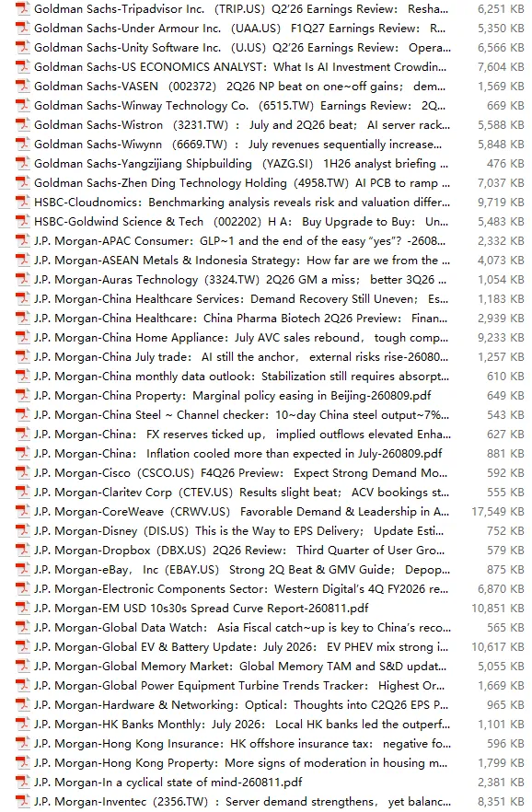Select file name J.P. Morgan-In a cyclical state of mind-260811.pdf
The width and height of the screenshot is (532, 812).
[168, 782]
